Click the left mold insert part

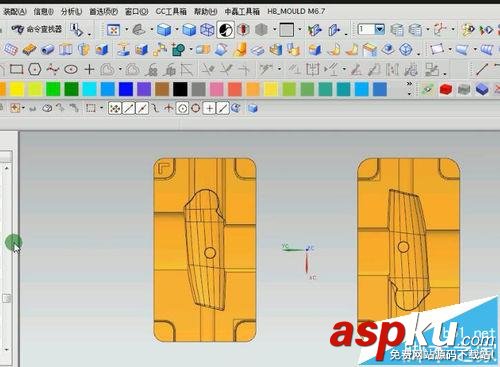coord(205,250)
